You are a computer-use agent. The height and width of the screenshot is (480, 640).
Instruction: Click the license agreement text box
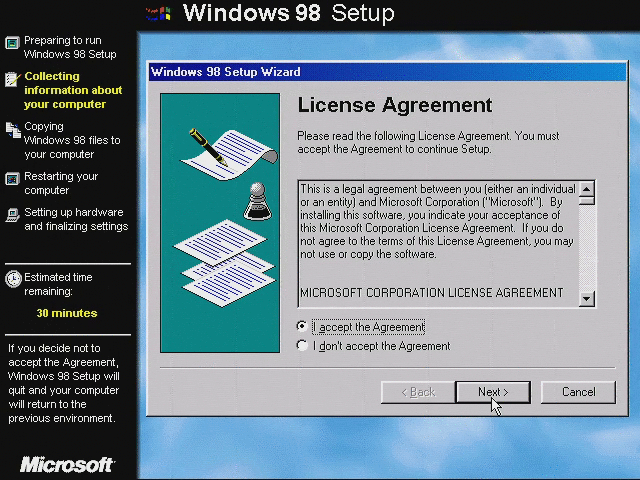(x=439, y=244)
